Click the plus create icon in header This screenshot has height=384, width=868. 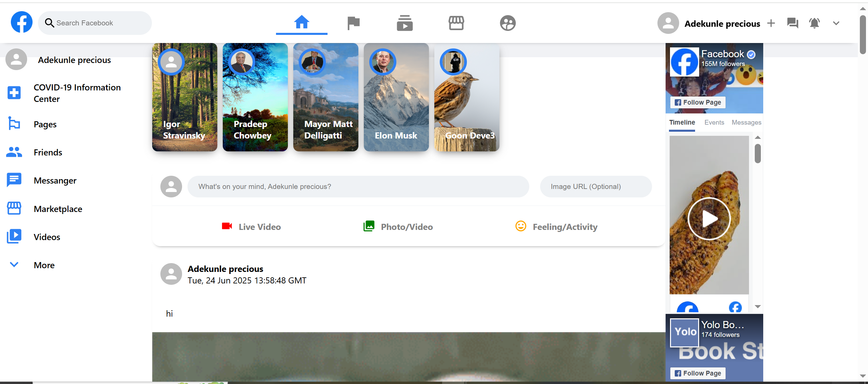[771, 23]
